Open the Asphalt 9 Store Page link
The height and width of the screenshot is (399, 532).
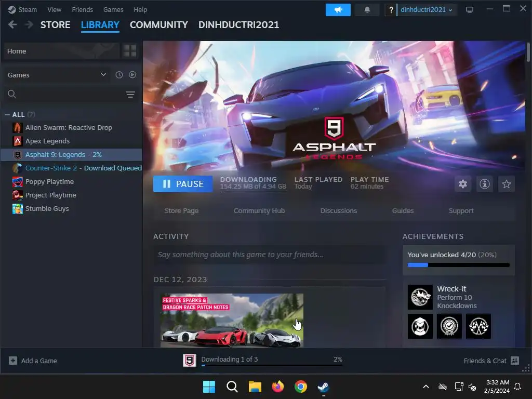[x=181, y=211]
